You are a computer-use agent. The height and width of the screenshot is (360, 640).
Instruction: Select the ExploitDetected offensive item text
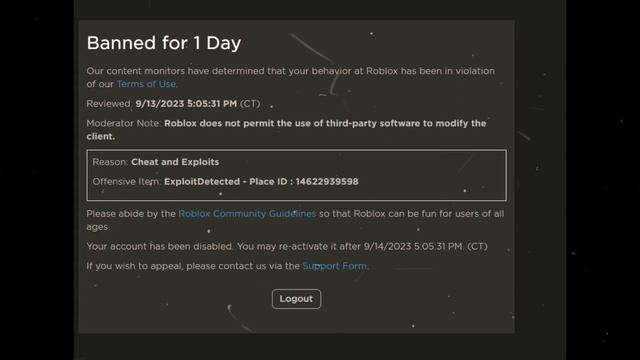pyautogui.click(x=202, y=182)
